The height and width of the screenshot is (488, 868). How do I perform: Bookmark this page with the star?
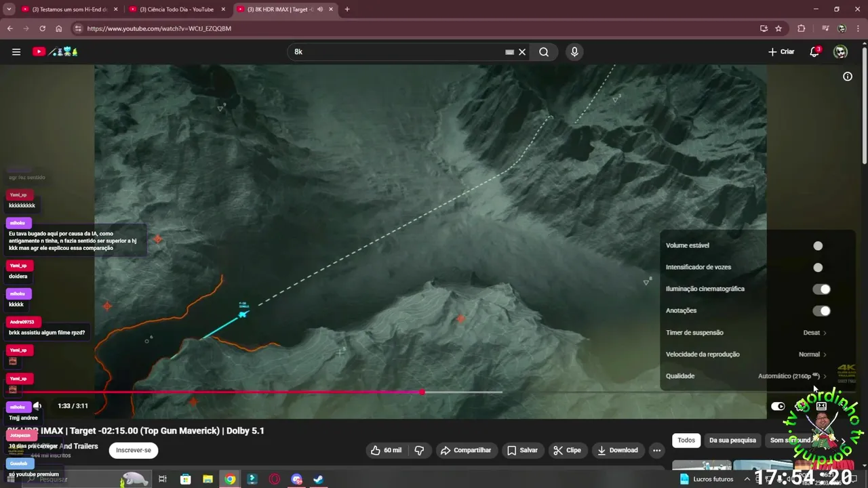[778, 28]
